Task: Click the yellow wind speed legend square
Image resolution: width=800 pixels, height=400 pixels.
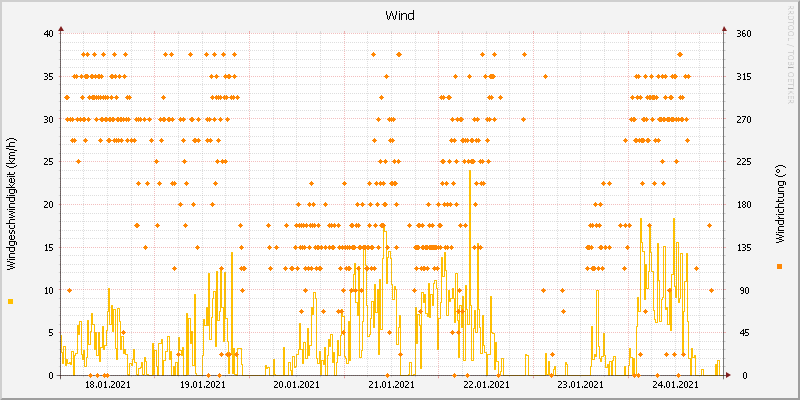Action: pyautogui.click(x=11, y=302)
